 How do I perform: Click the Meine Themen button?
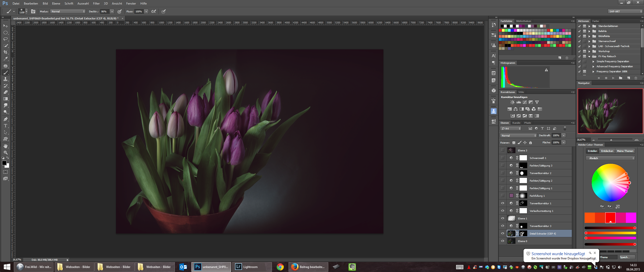tap(625, 151)
